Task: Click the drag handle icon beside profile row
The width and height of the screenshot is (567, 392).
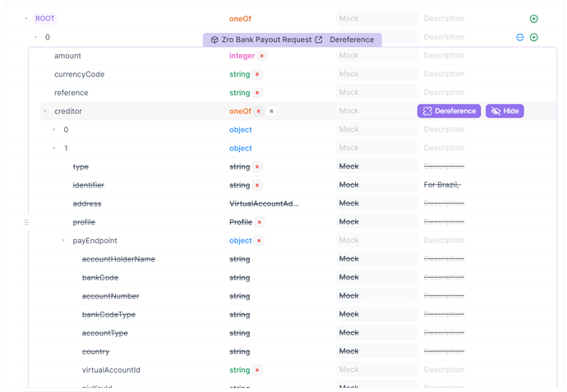Action: 26,223
